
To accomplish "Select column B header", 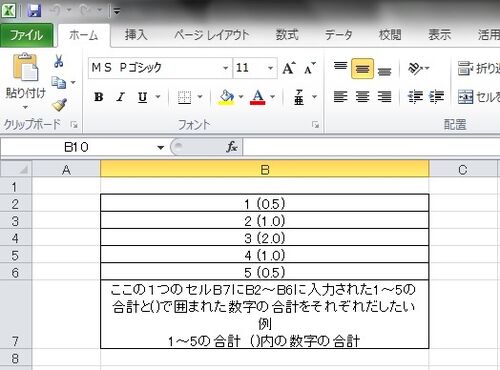I will (265, 169).
